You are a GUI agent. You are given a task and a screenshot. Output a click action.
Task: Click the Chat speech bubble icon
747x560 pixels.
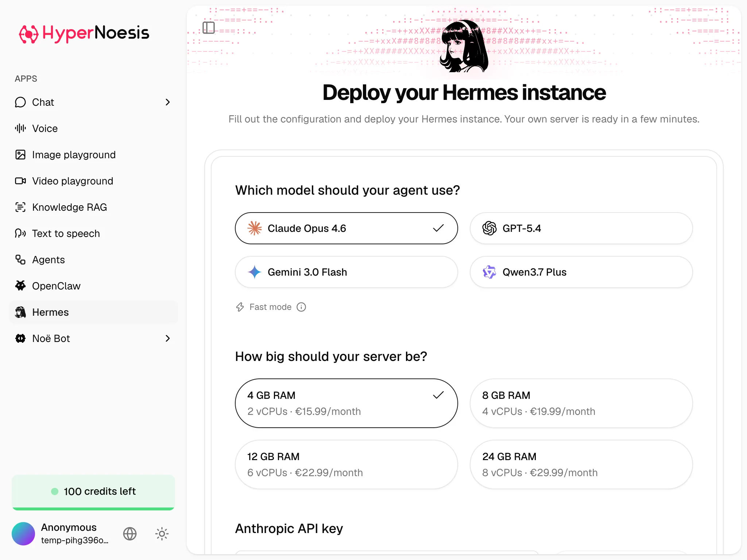[20, 102]
